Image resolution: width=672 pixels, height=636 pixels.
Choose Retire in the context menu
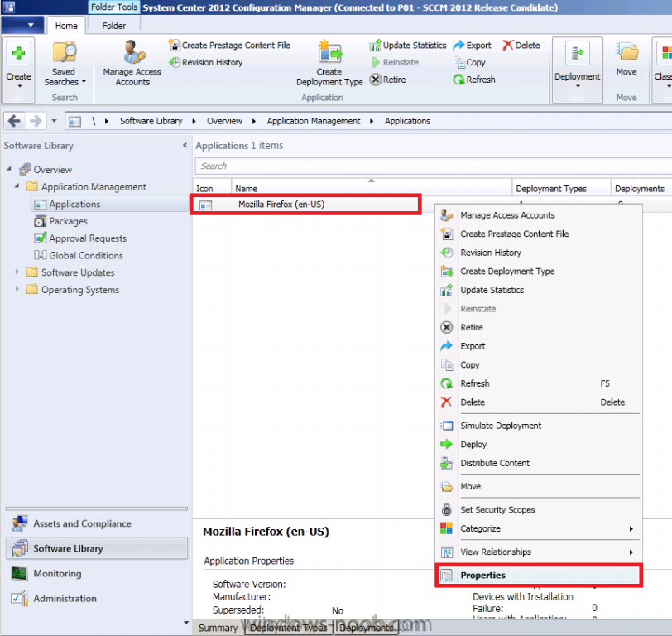tap(539, 328)
